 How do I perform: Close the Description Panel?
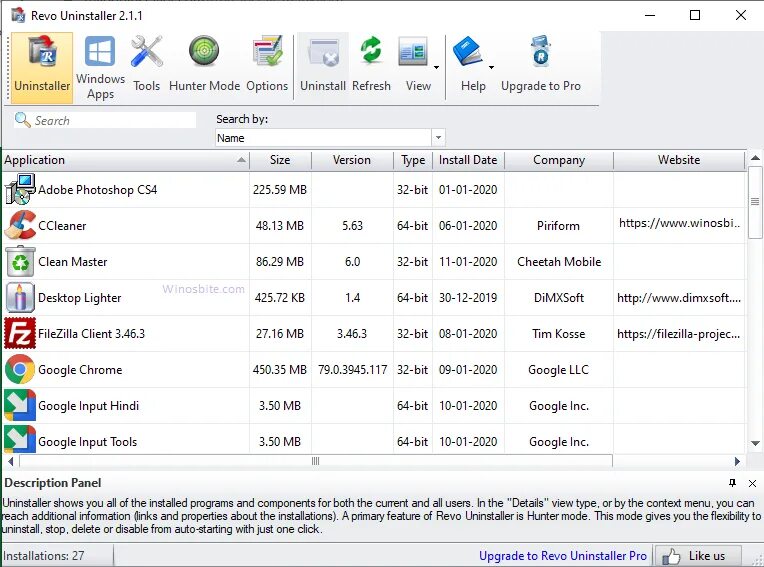tap(752, 483)
